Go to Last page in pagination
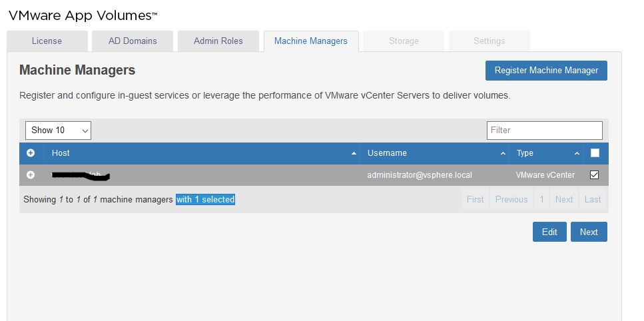 [x=593, y=200]
